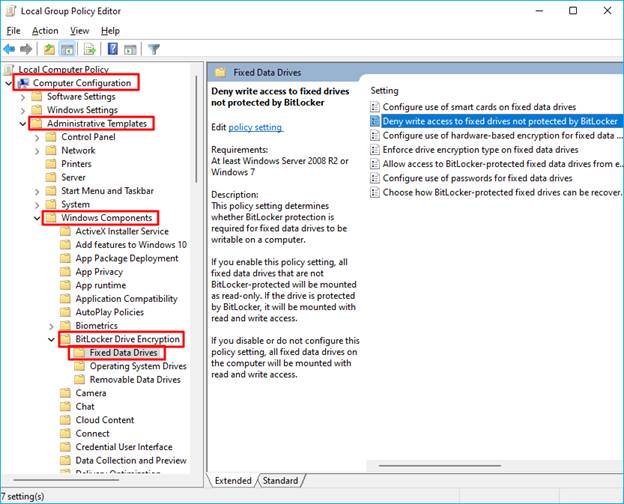624x504 pixels.
Task: Toggle the Show/Hide Action Pane icon
Action: pos(130,49)
